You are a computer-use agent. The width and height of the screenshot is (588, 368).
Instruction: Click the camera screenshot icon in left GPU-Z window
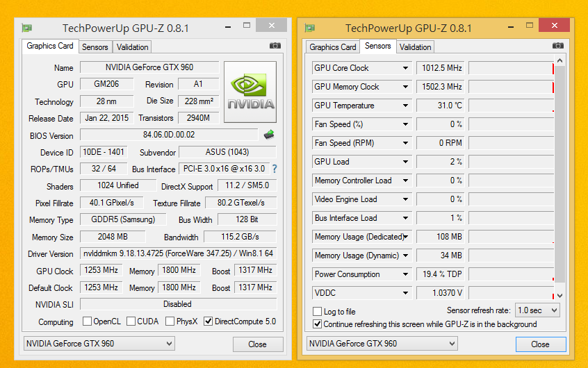pyautogui.click(x=275, y=46)
